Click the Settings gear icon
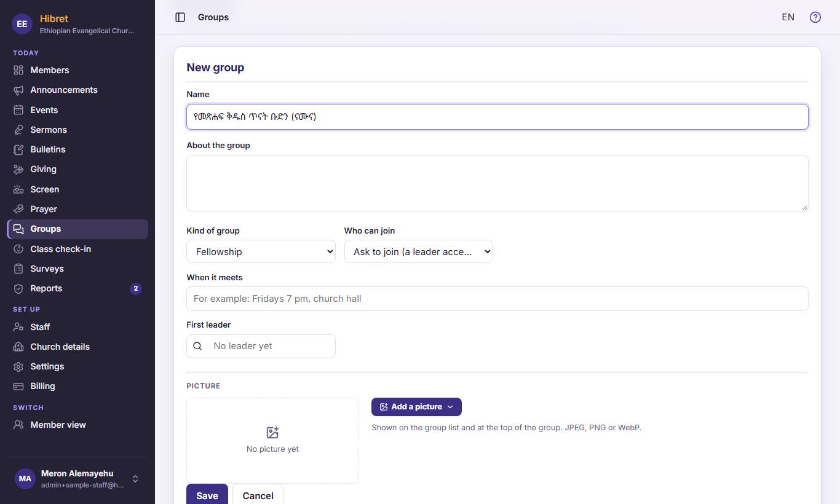Image resolution: width=840 pixels, height=504 pixels. (18, 366)
